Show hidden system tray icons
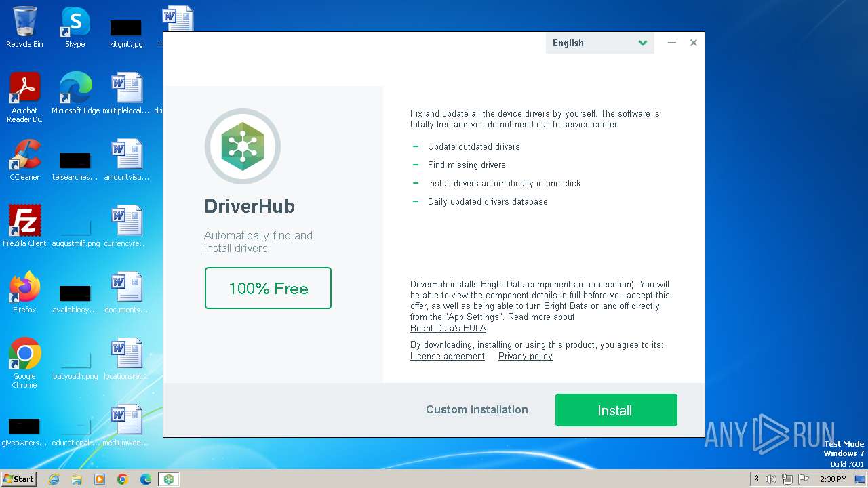868x488 pixels. 756,479
